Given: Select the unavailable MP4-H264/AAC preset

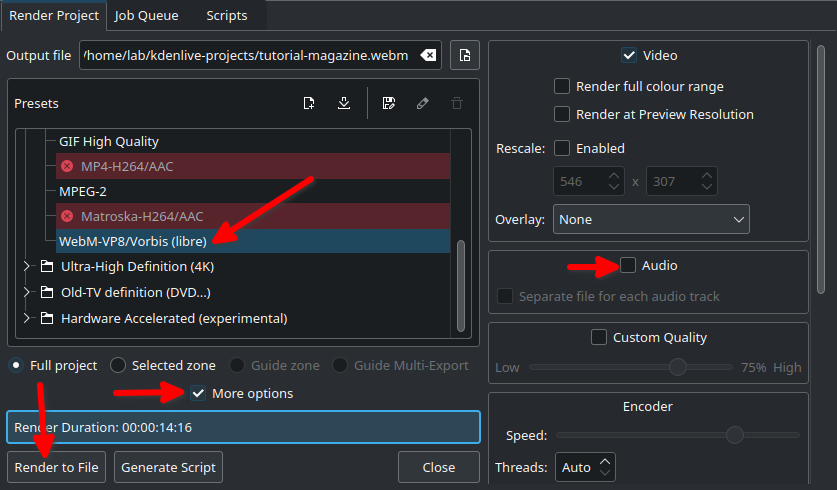Looking at the screenshot, I should [127, 166].
